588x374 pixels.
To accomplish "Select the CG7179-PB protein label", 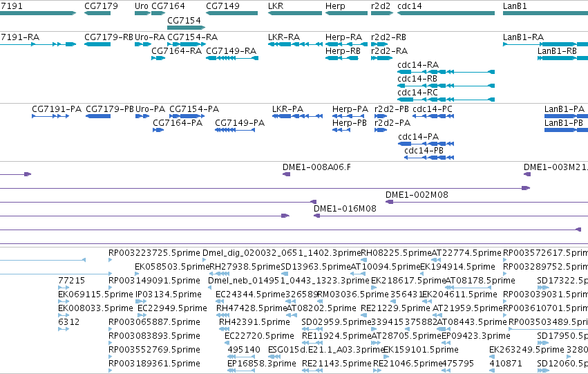I will (110, 109).
